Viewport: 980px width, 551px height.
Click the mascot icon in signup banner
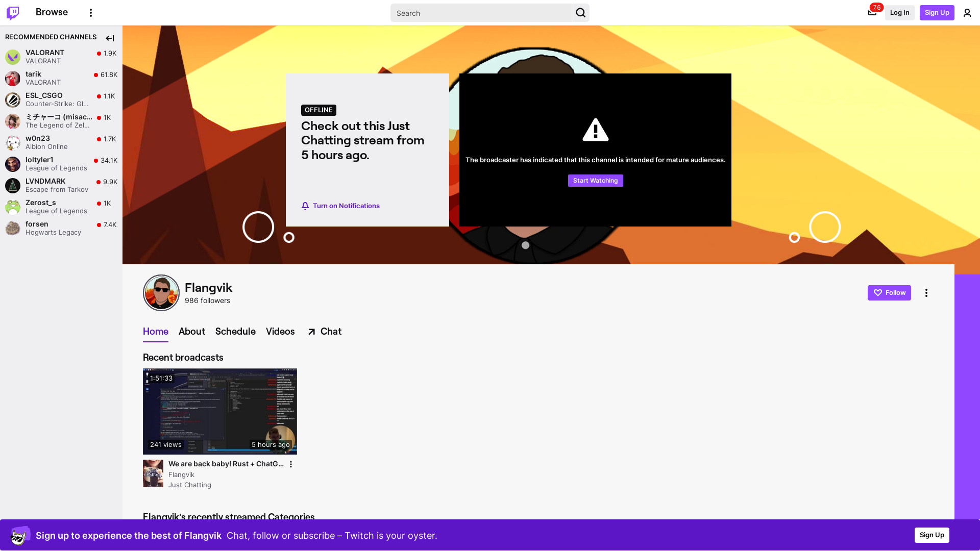click(x=20, y=535)
